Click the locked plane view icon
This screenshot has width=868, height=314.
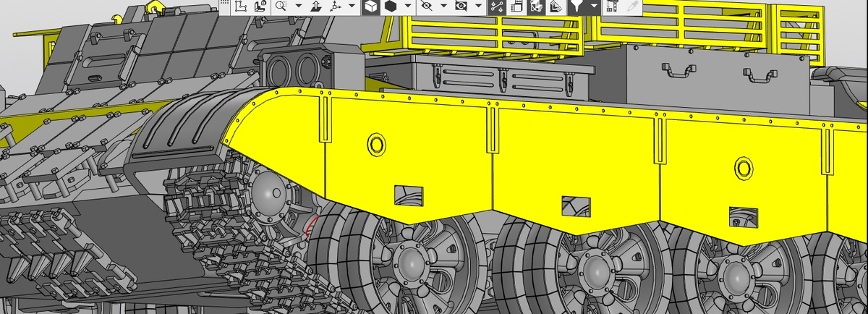(x=260, y=7)
